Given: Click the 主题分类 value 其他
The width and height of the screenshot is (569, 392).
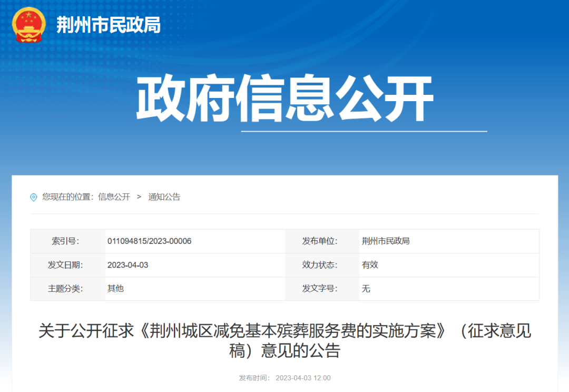Looking at the screenshot, I should [115, 289].
